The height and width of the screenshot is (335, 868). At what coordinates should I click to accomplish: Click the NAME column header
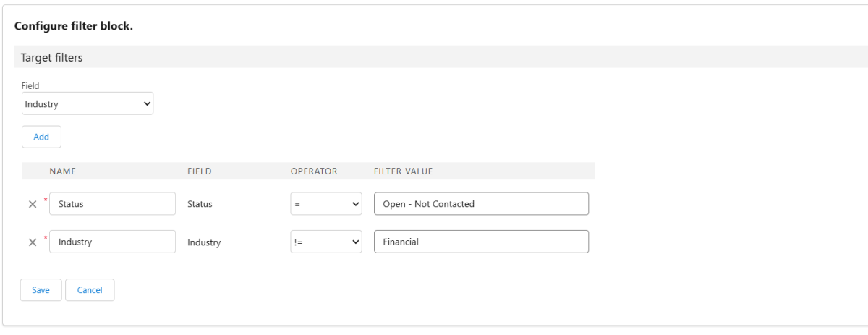tap(63, 171)
